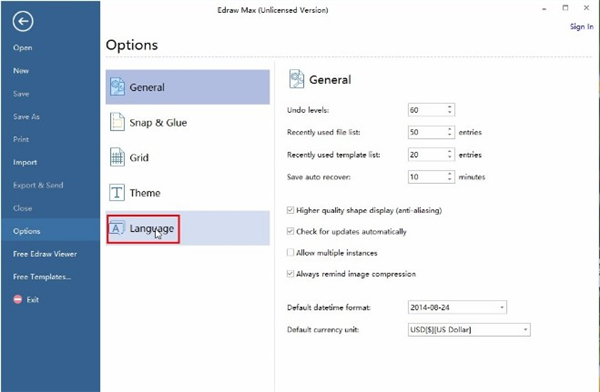Click the General header document icon
600x392 pixels.
point(297,79)
